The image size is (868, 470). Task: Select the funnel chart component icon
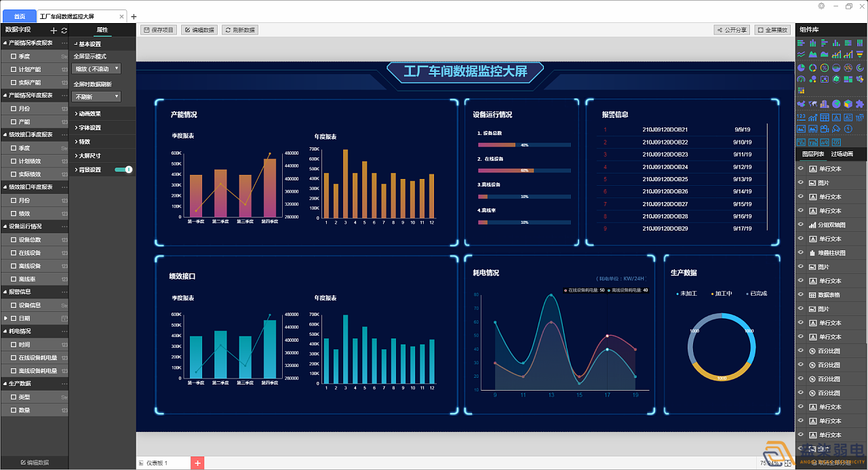[860, 54]
